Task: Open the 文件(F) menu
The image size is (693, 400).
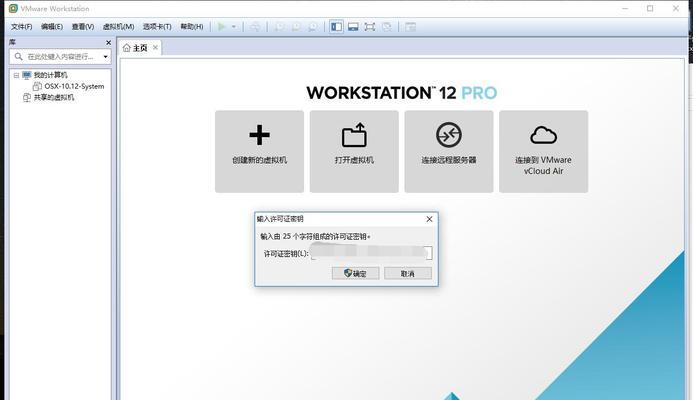Action: [21, 27]
